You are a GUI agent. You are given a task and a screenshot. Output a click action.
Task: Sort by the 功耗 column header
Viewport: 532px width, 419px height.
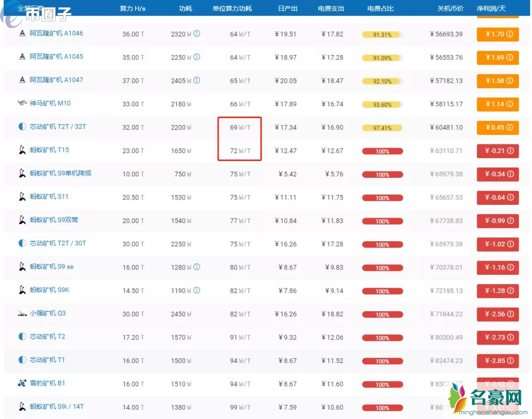coord(185,8)
